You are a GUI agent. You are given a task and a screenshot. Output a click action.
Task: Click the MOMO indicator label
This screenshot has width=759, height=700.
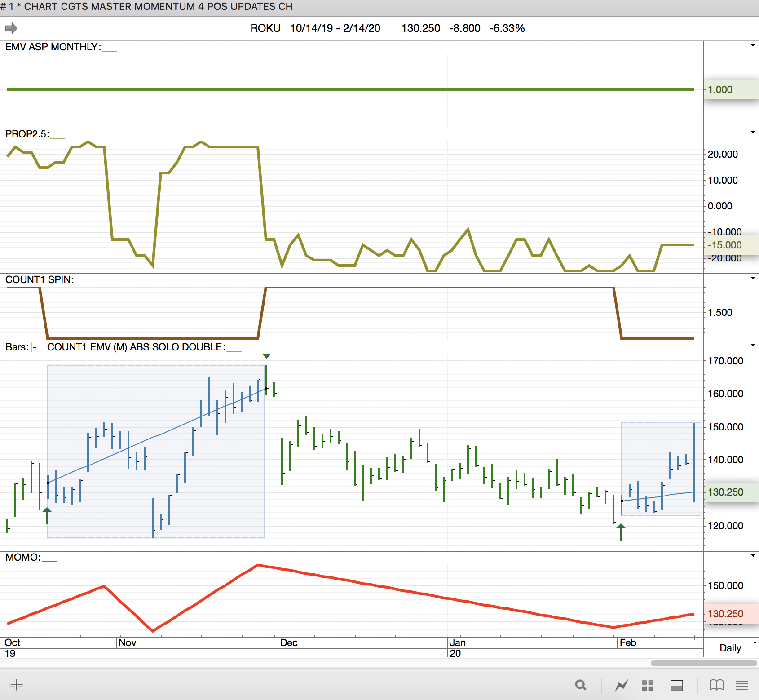pyautogui.click(x=23, y=557)
